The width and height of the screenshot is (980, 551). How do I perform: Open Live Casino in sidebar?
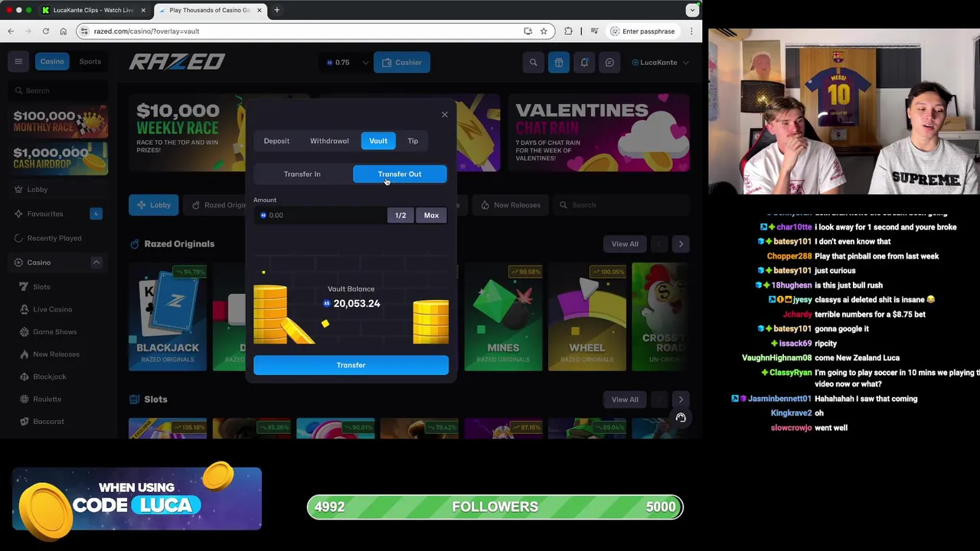[x=58, y=309]
